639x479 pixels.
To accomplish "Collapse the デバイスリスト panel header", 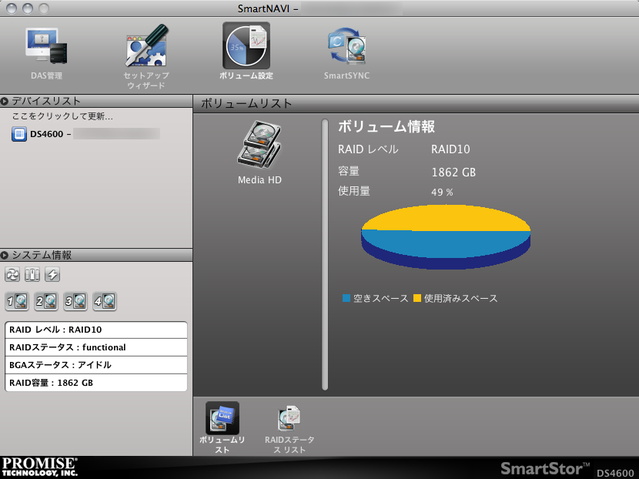I will pyautogui.click(x=6, y=101).
